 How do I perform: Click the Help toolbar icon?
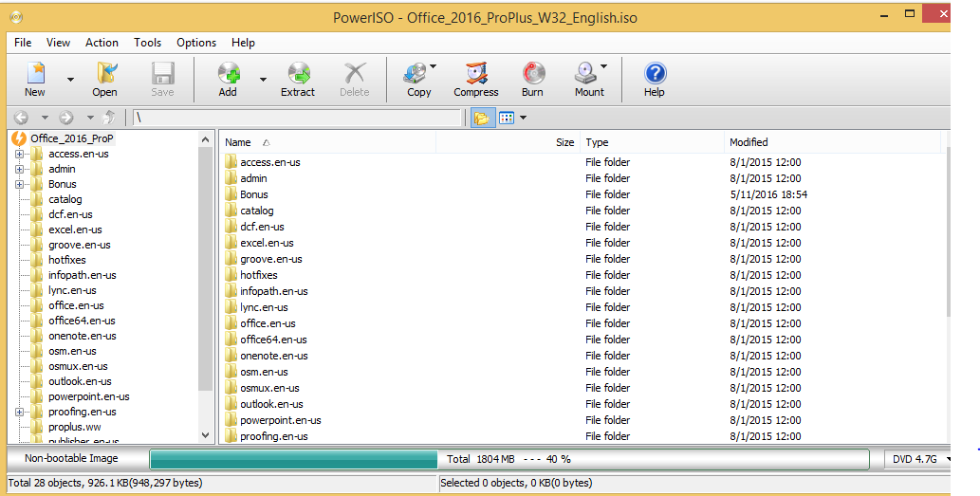[x=655, y=73]
